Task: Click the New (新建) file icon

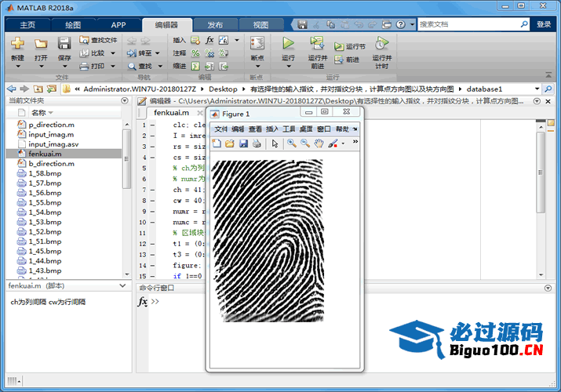Action: 17,44
